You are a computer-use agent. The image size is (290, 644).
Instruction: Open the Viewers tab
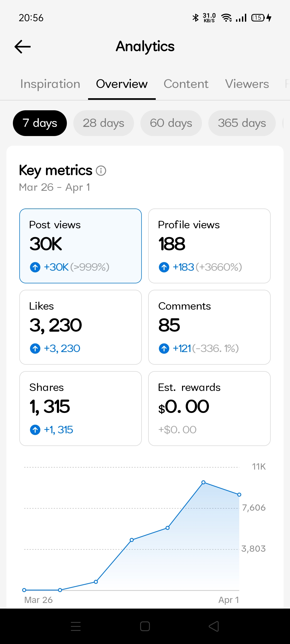click(x=247, y=84)
